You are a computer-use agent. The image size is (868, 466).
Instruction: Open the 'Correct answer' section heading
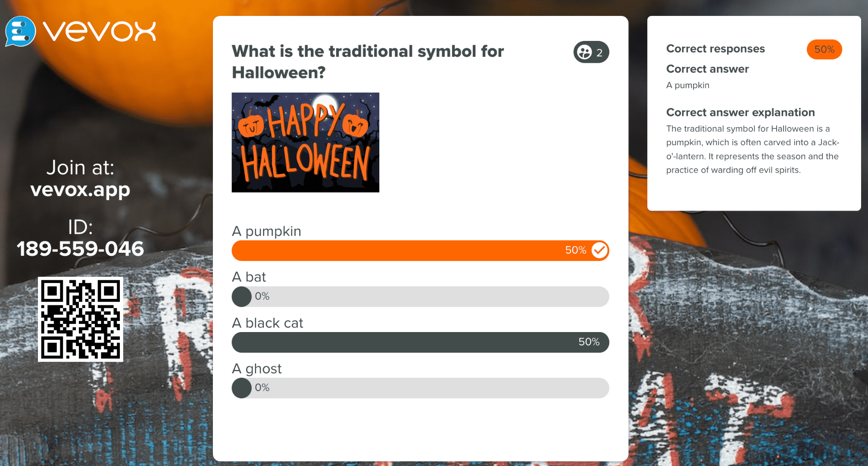(707, 69)
